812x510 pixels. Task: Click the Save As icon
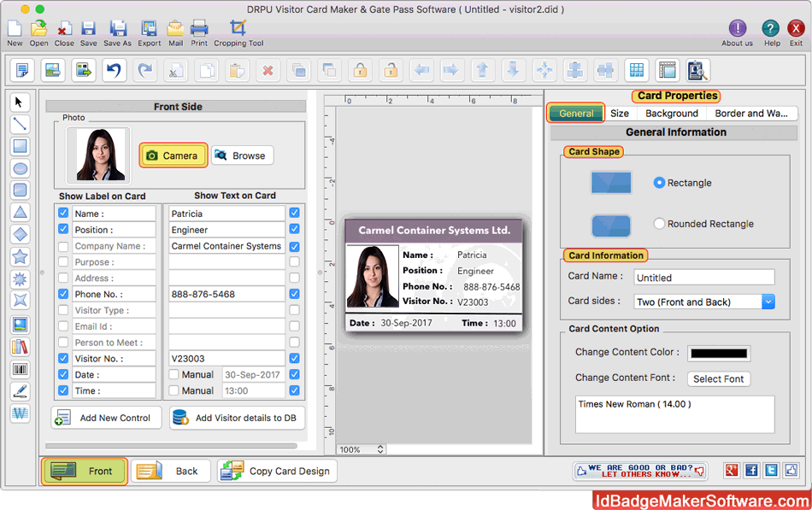tap(118, 29)
